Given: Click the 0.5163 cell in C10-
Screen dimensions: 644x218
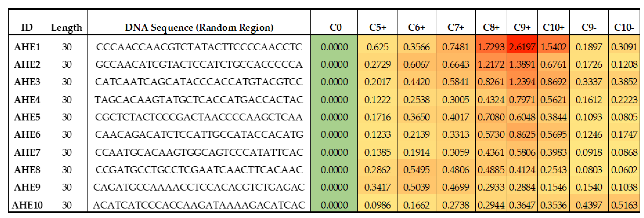Looking at the screenshot, I should pyautogui.click(x=624, y=205).
